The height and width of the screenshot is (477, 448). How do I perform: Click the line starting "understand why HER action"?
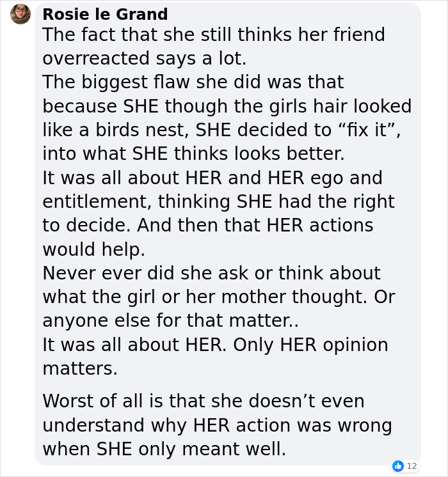(217, 425)
